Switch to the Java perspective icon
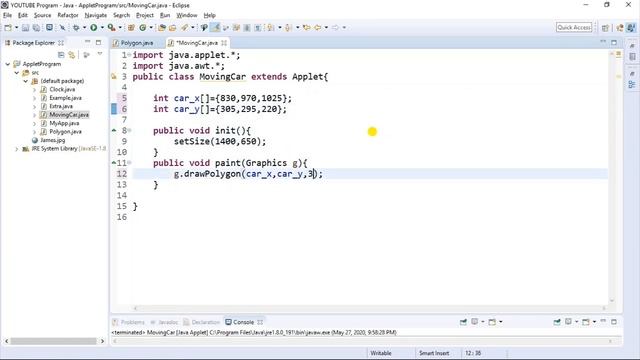 coord(631,27)
